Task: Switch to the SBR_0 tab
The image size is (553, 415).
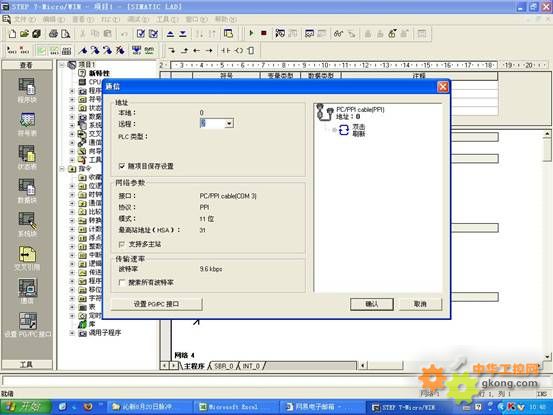Action: pyautogui.click(x=224, y=366)
